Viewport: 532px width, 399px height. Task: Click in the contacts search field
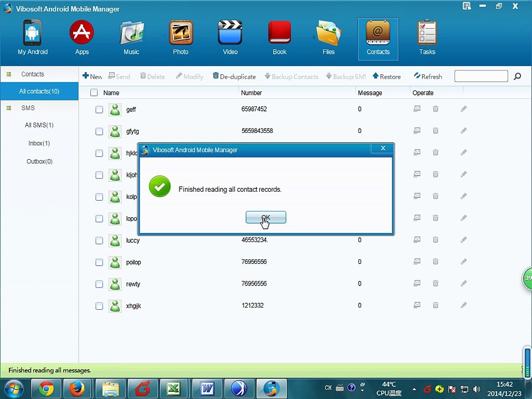pyautogui.click(x=481, y=76)
